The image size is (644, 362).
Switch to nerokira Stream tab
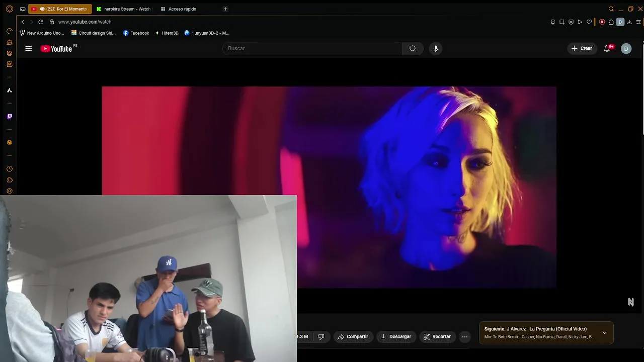(x=123, y=9)
